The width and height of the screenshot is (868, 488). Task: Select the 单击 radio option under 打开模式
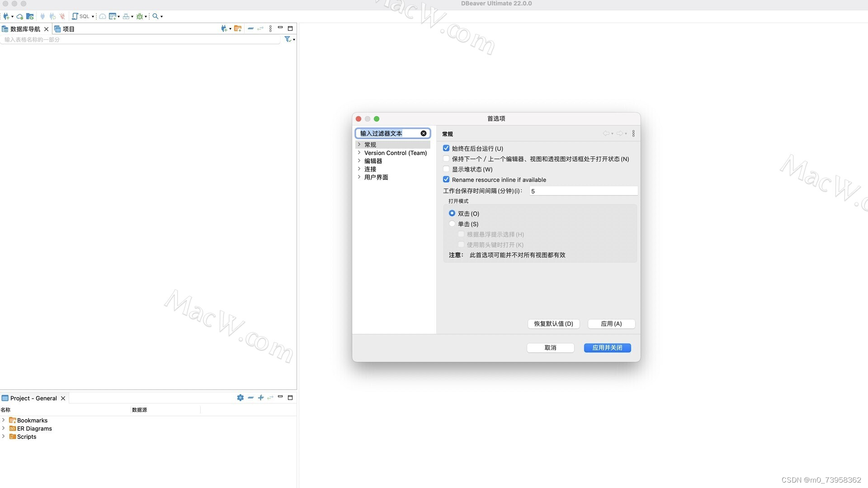tap(452, 224)
